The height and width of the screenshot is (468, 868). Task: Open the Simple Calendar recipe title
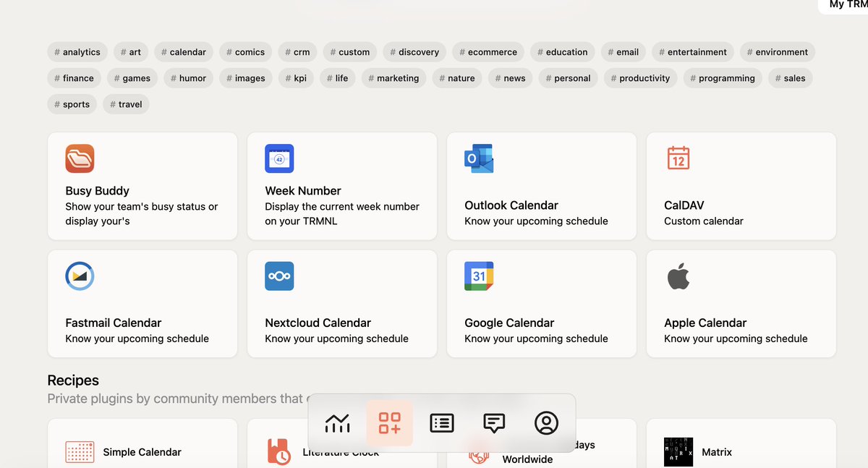(x=142, y=452)
